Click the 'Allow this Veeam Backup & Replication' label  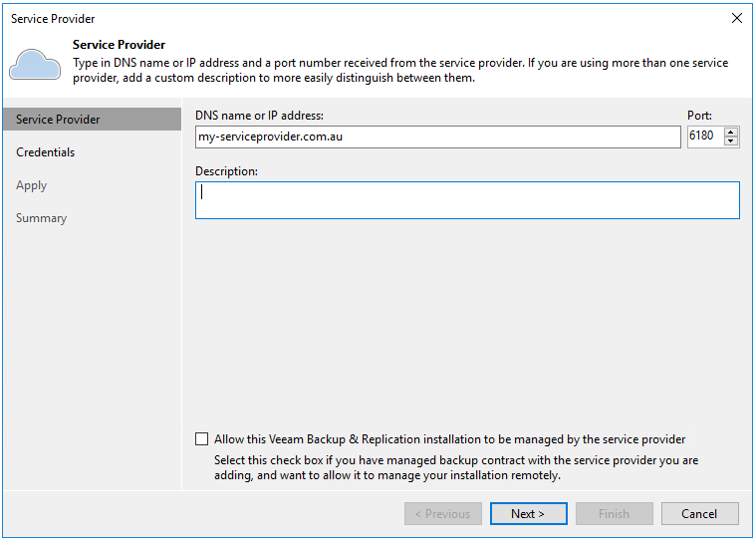click(x=449, y=439)
